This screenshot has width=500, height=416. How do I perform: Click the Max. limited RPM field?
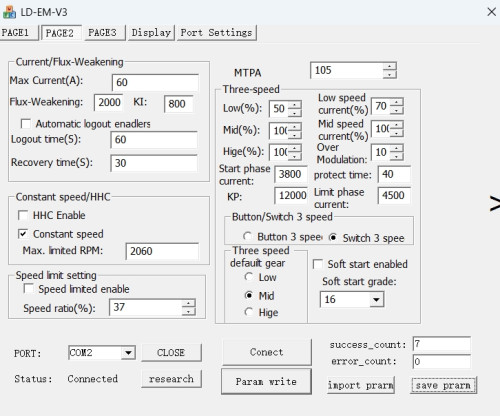point(162,251)
